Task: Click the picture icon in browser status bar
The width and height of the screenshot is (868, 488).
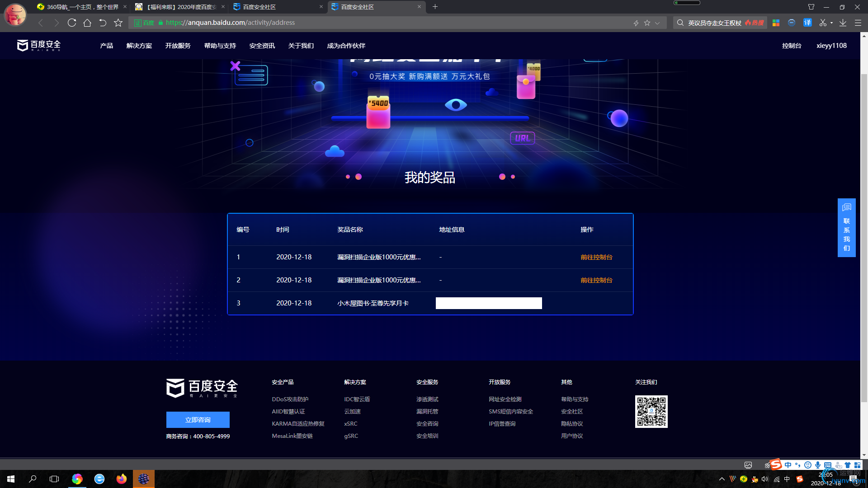Action: [748, 465]
